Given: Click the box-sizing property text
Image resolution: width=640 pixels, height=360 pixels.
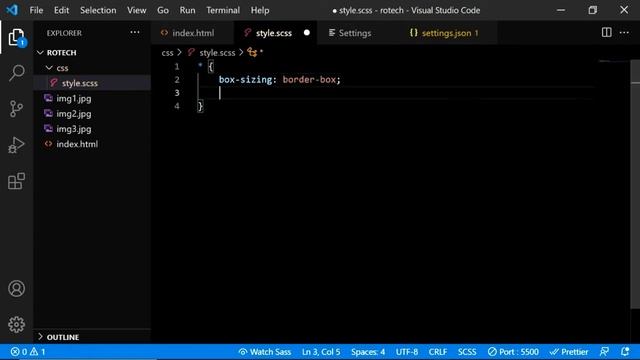Looking at the screenshot, I should [245, 80].
